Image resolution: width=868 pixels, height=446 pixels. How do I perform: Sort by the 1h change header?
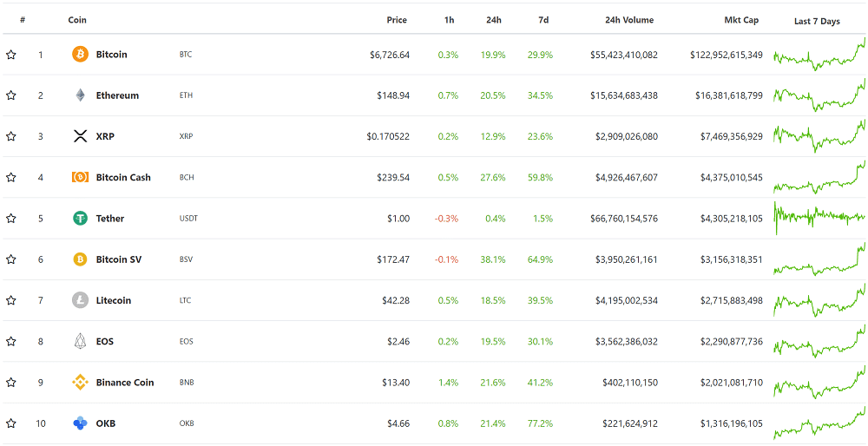[449, 20]
